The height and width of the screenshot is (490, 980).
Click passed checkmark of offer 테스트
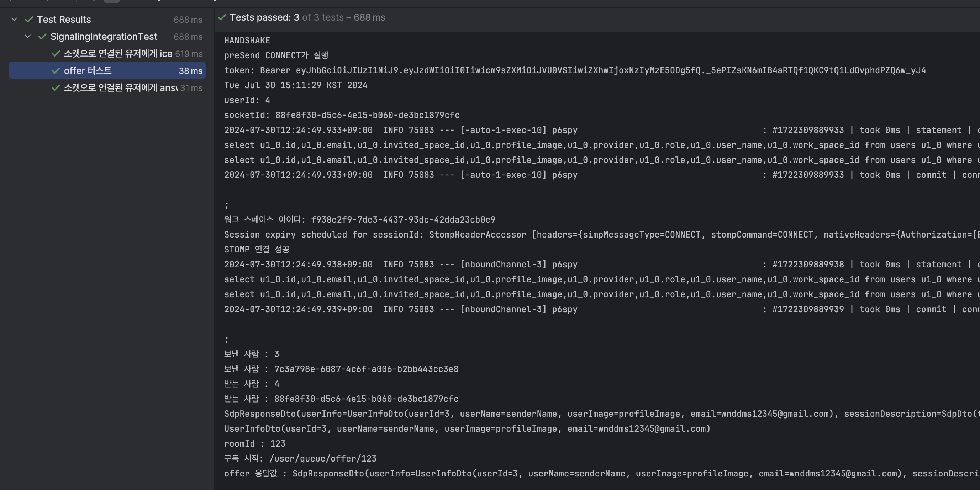click(x=56, y=71)
